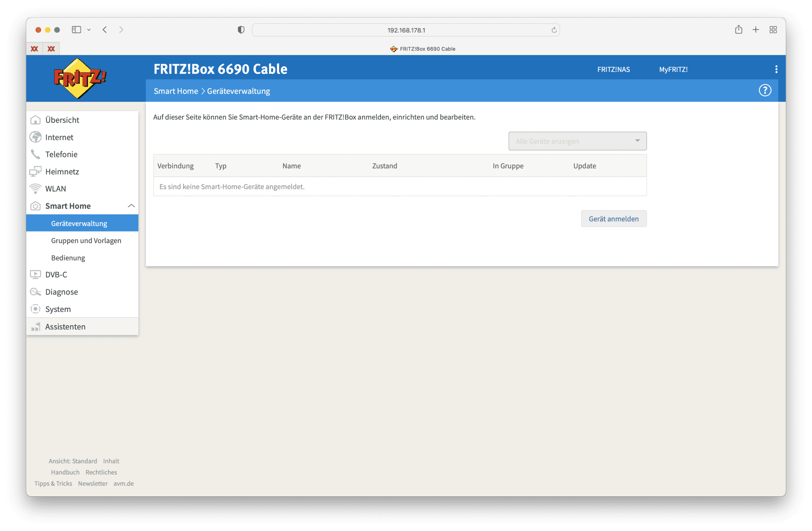Click the WLAN wifi icon
812x531 pixels.
[x=36, y=189]
